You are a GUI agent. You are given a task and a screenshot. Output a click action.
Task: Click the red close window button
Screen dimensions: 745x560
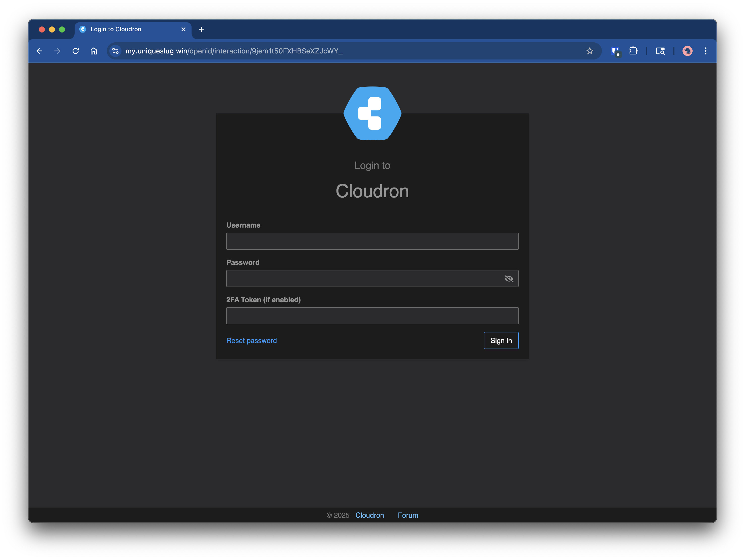(42, 29)
